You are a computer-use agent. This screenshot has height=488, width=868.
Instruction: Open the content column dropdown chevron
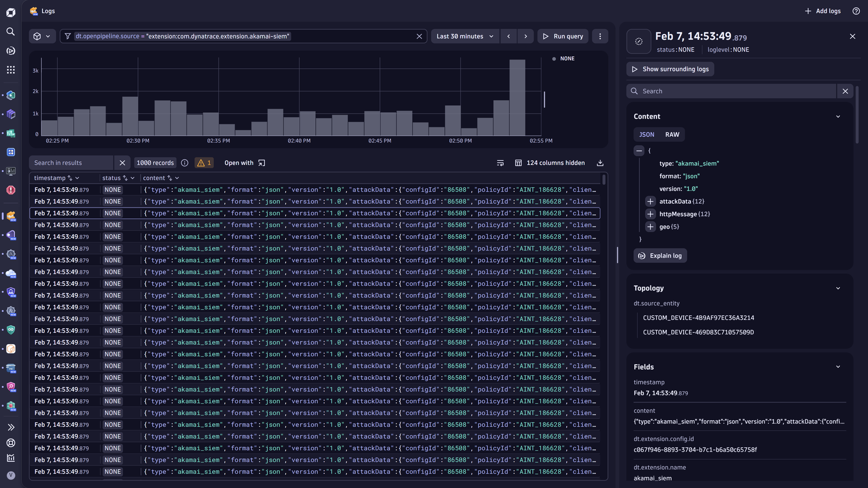point(177,178)
